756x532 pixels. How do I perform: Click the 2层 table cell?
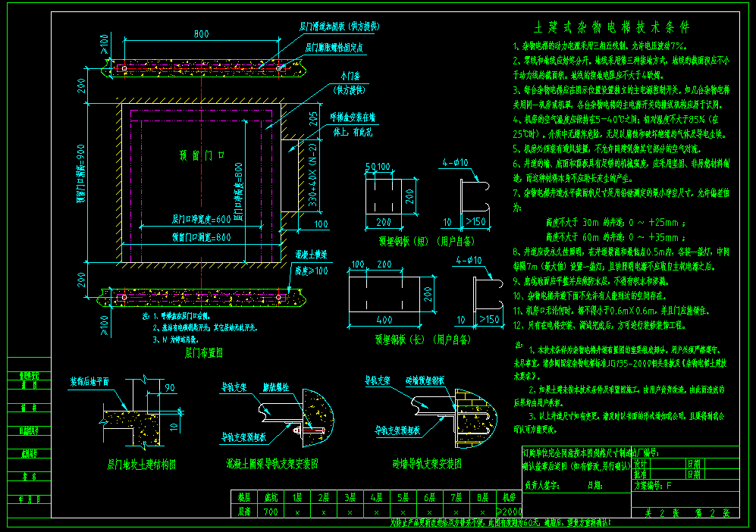coord(324,497)
